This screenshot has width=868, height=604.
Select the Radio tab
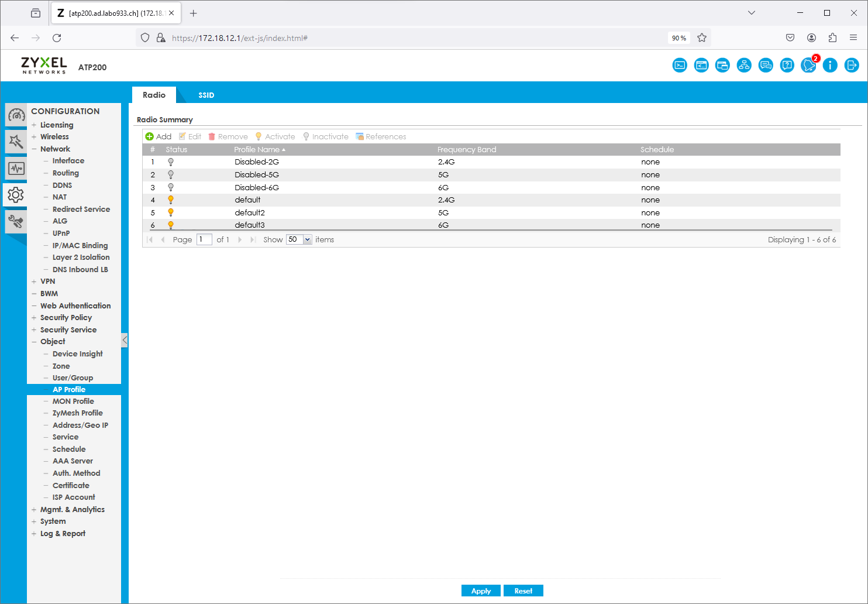pos(154,95)
